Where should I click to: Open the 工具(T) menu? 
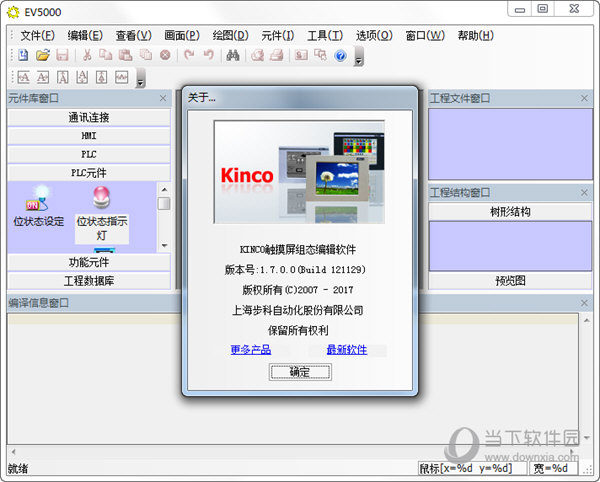click(325, 36)
